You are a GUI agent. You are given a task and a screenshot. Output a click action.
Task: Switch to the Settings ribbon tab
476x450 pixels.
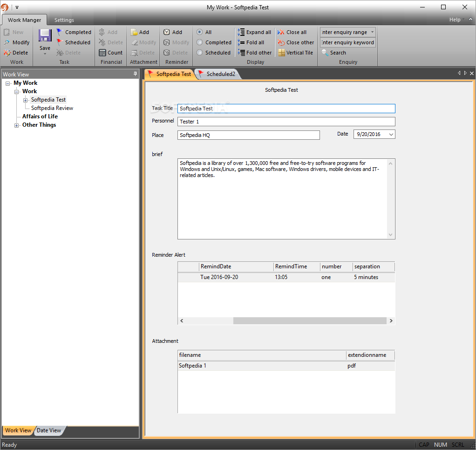pos(64,20)
